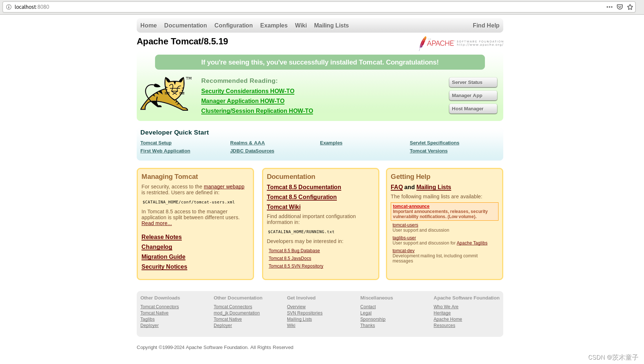Open Tomcat 8.5 JavaDocs link
This screenshot has height=364, width=644.
click(x=290, y=258)
